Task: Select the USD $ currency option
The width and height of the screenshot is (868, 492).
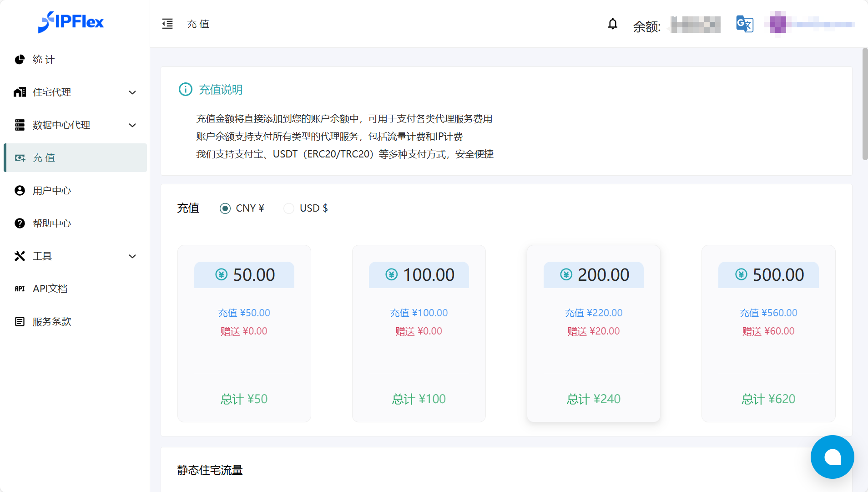Action: 289,208
